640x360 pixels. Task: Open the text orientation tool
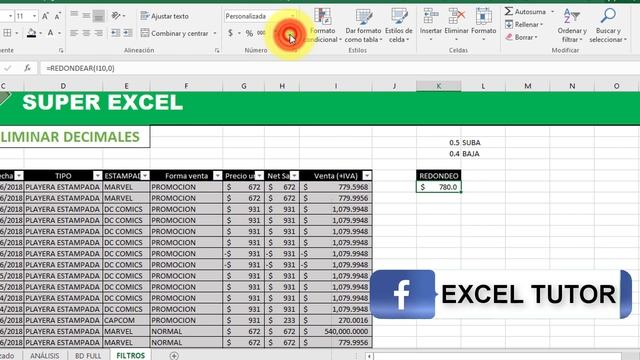(x=116, y=16)
